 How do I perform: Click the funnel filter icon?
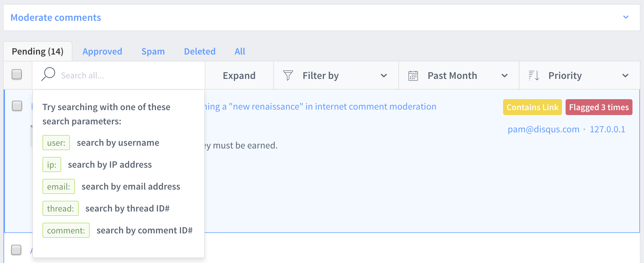(288, 75)
